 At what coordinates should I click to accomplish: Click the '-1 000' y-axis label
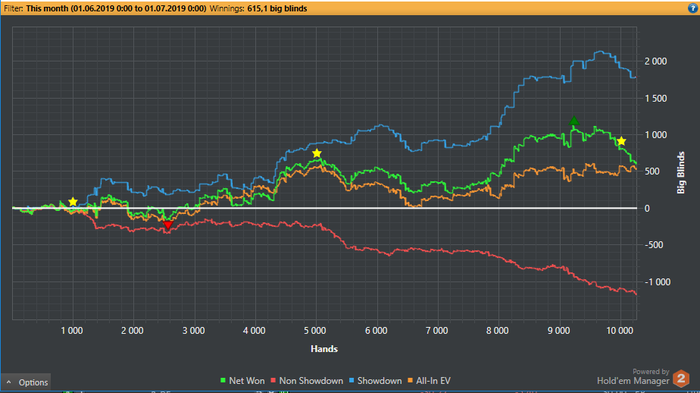pyautogui.click(x=658, y=282)
